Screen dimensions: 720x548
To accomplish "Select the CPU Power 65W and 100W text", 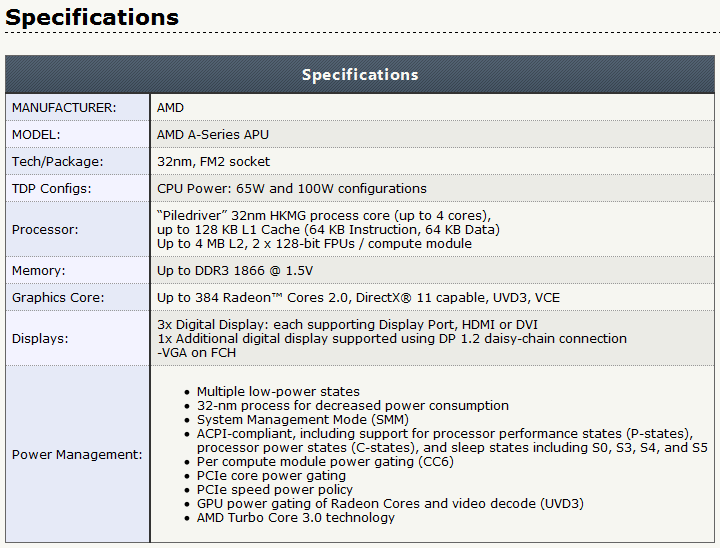I will pos(292,189).
